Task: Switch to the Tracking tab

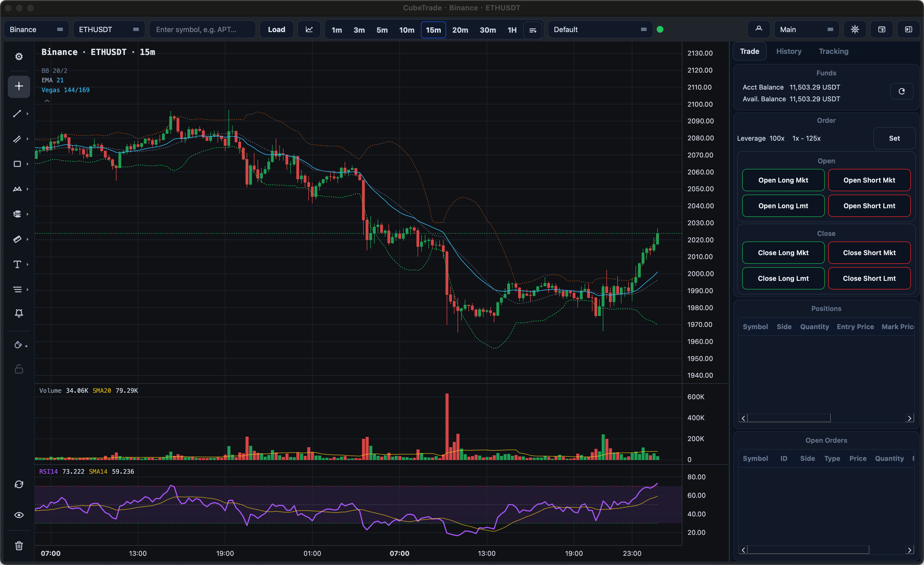Action: click(833, 51)
